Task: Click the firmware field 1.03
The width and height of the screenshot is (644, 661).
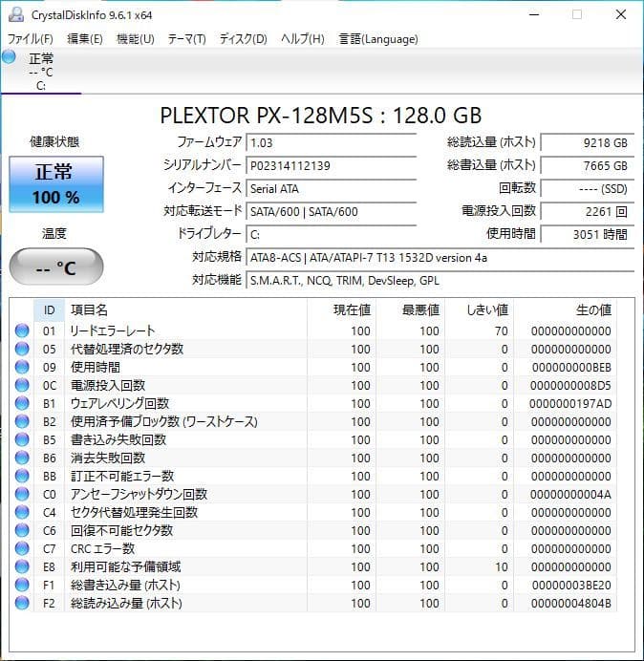Action: 331,143
